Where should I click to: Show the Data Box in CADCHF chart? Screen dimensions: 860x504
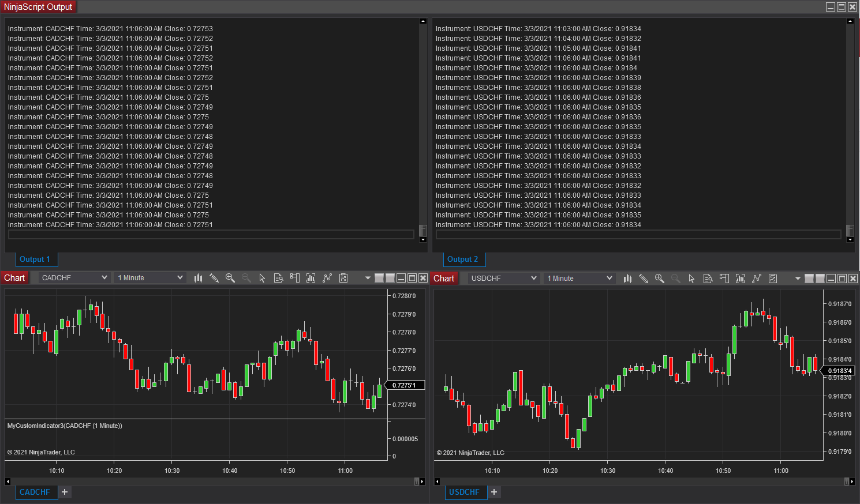[278, 278]
